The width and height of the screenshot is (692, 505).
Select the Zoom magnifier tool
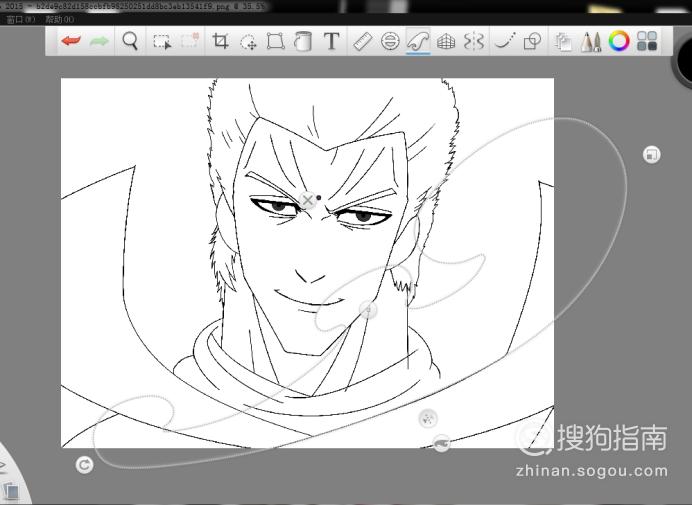coord(130,41)
